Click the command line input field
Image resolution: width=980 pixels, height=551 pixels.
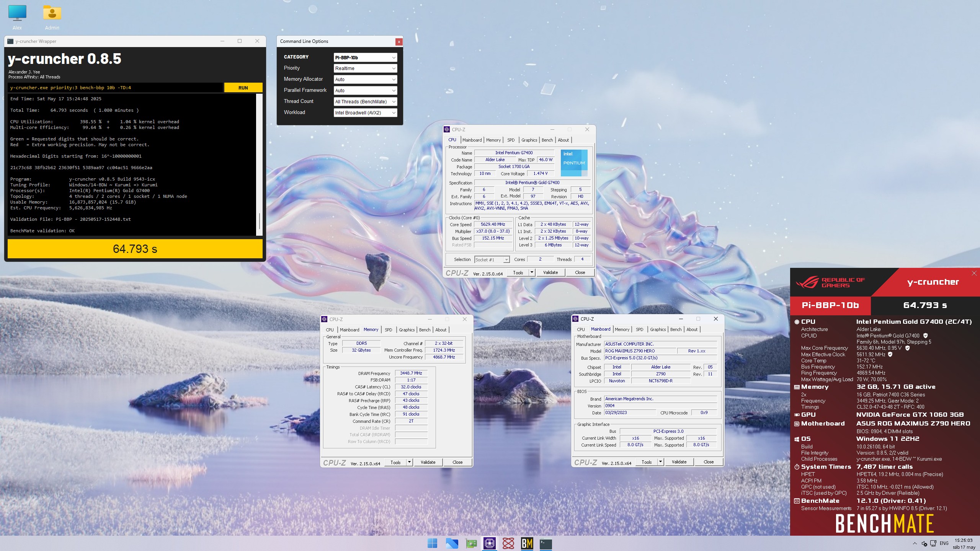click(x=115, y=88)
